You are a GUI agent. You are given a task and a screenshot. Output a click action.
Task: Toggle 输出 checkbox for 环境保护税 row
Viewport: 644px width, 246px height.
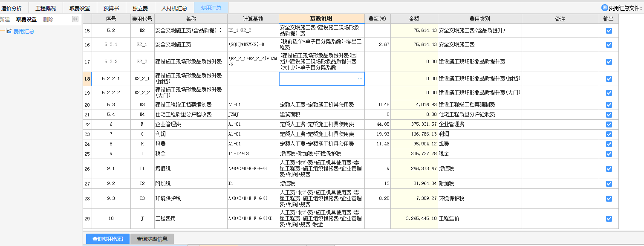(609, 199)
